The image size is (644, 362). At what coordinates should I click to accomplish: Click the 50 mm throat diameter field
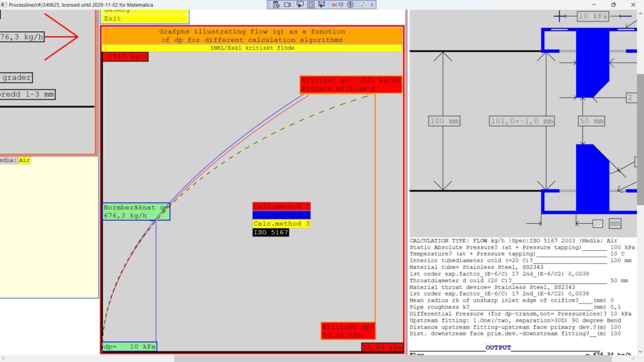[x=591, y=121]
